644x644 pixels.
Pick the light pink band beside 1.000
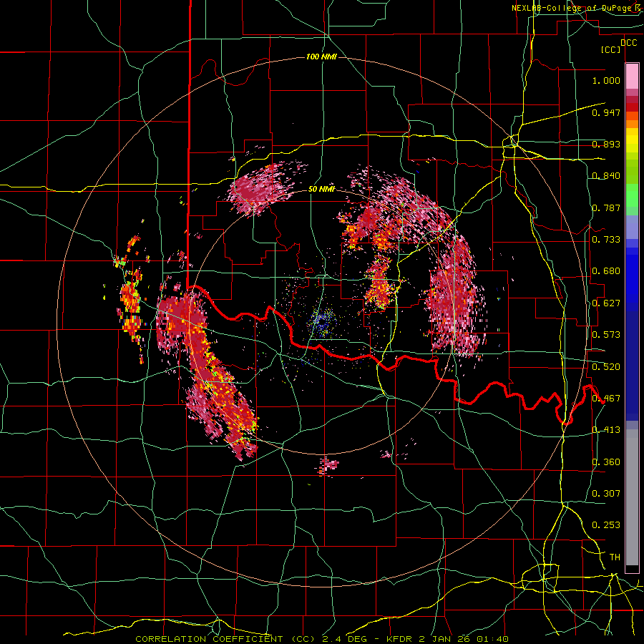632,77
